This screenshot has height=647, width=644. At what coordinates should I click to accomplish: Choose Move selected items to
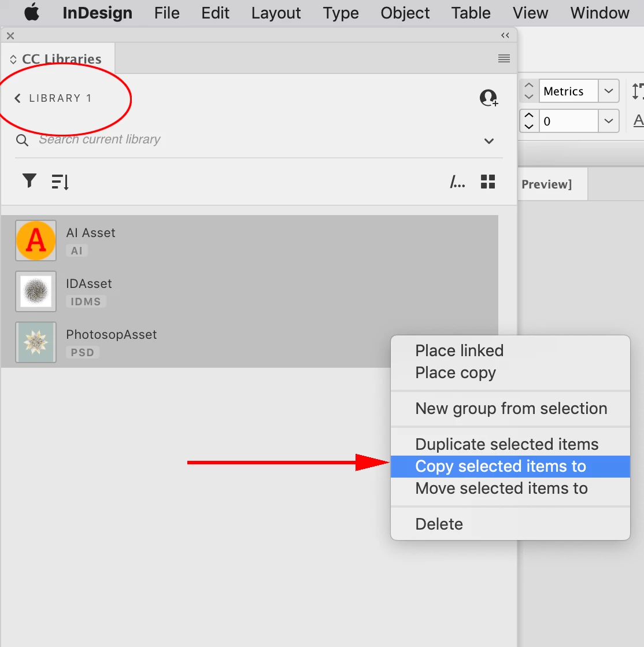pos(510,489)
